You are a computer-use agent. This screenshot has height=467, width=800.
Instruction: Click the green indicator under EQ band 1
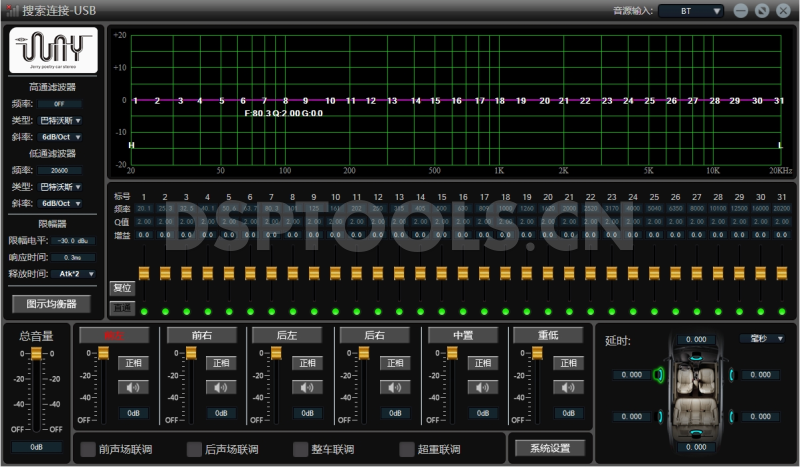[144, 311]
